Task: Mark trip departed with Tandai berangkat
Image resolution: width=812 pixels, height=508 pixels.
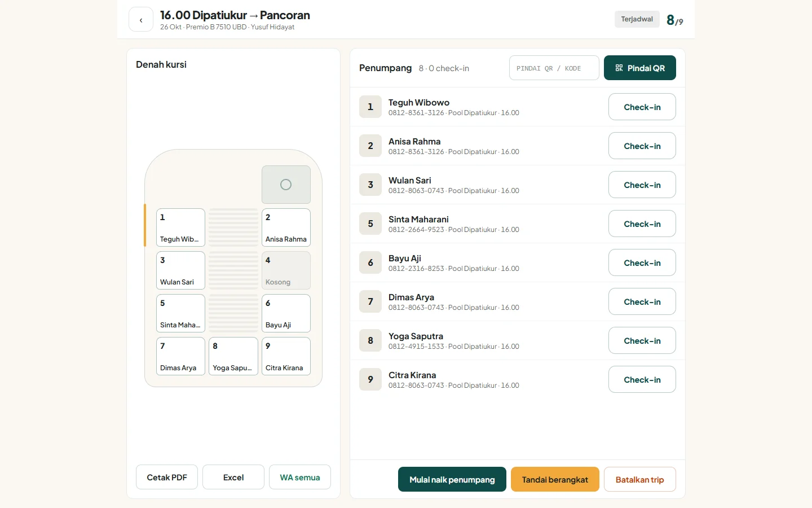Action: point(555,479)
